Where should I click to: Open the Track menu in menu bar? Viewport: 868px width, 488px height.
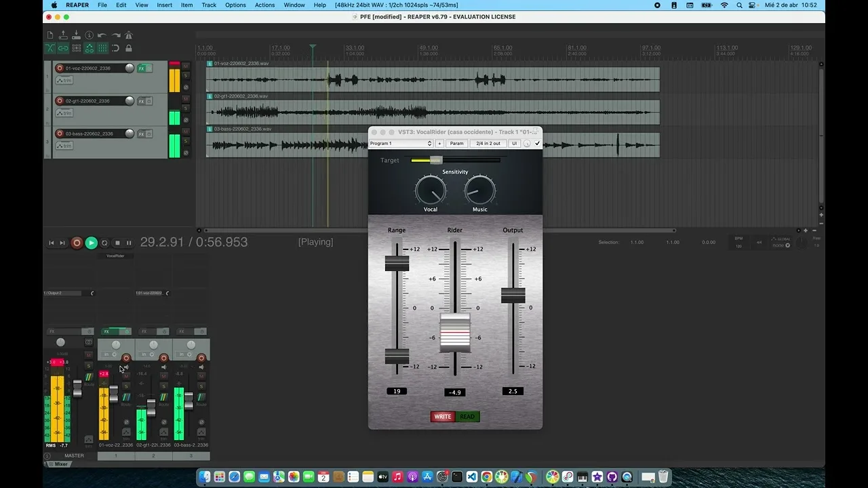tap(209, 5)
